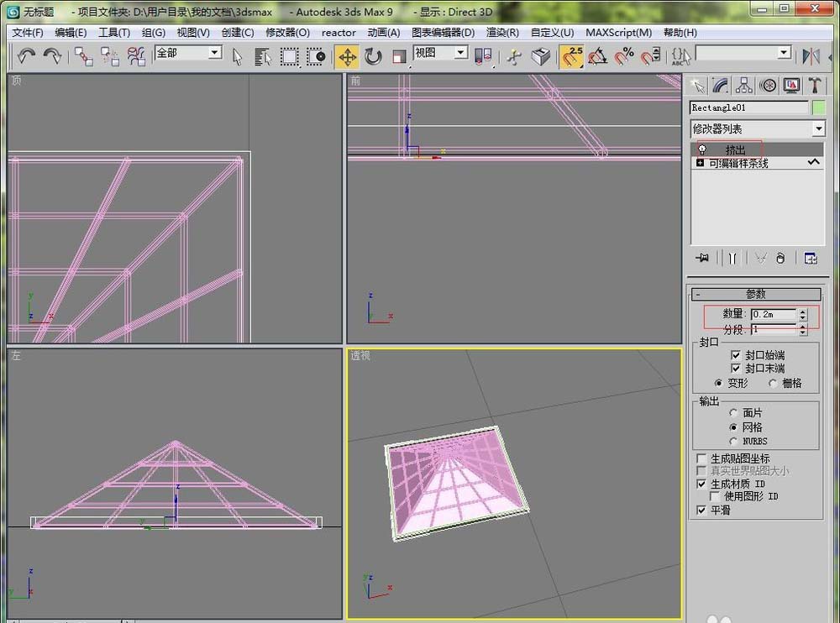The width and height of the screenshot is (840, 623).
Task: Click the 数量 value input field
Action: 773,315
